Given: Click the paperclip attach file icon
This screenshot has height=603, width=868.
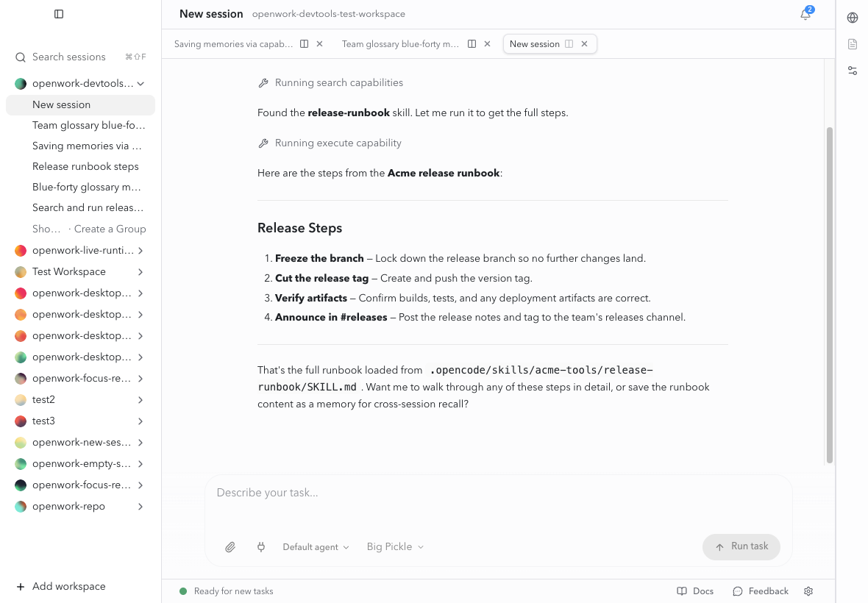Looking at the screenshot, I should (x=230, y=547).
